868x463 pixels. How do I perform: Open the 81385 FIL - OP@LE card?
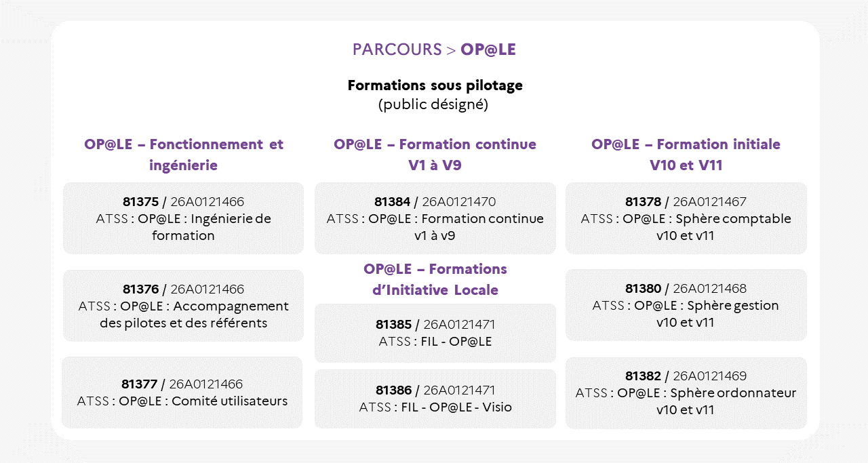point(435,333)
